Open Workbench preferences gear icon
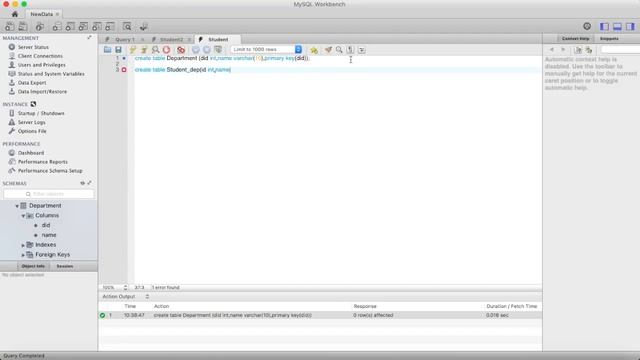Screen dimensions: 640x360 587,27
